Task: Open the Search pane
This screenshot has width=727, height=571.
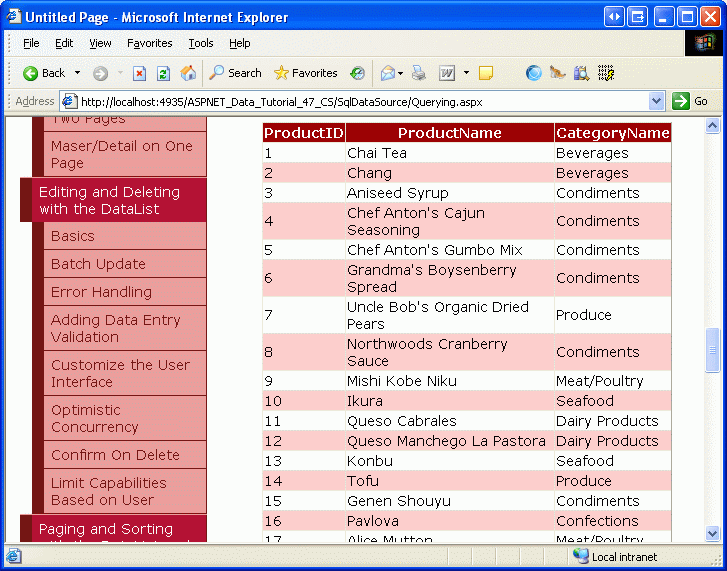Action: tap(235, 73)
